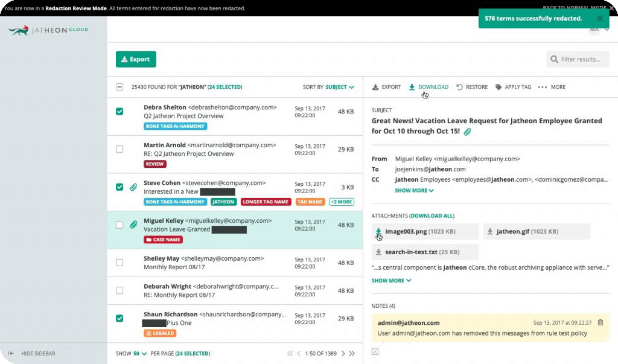618x364 pixels.
Task: Click the (24 Selected) link in the footer
Action: click(x=193, y=354)
